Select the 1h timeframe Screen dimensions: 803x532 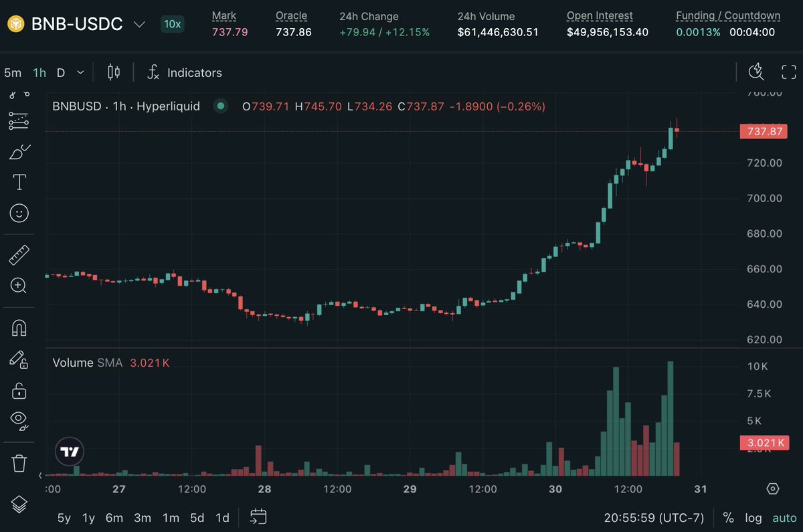point(39,72)
